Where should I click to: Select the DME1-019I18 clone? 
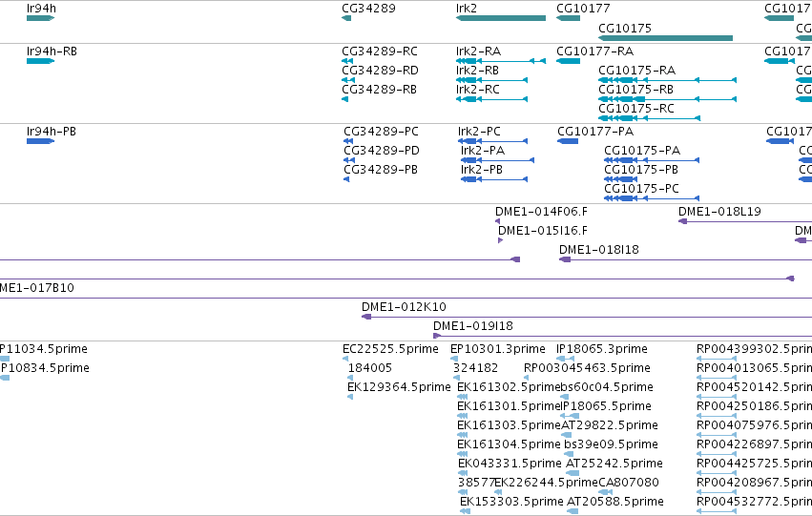[x=622, y=336]
